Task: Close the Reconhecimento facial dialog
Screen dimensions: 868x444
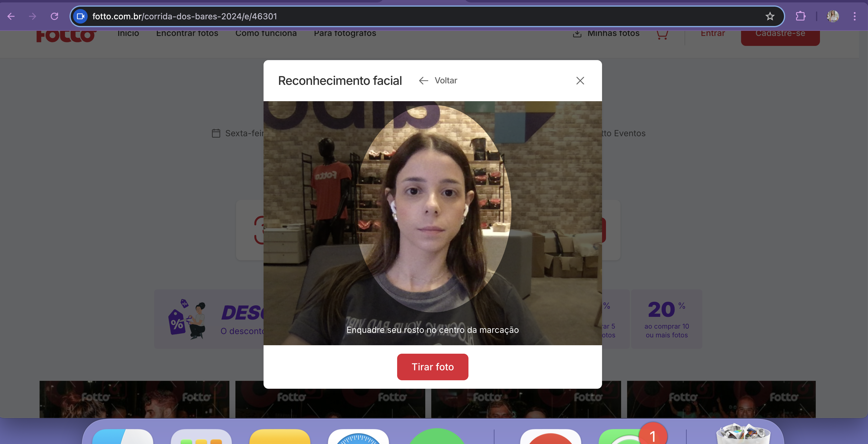Action: coord(580,81)
